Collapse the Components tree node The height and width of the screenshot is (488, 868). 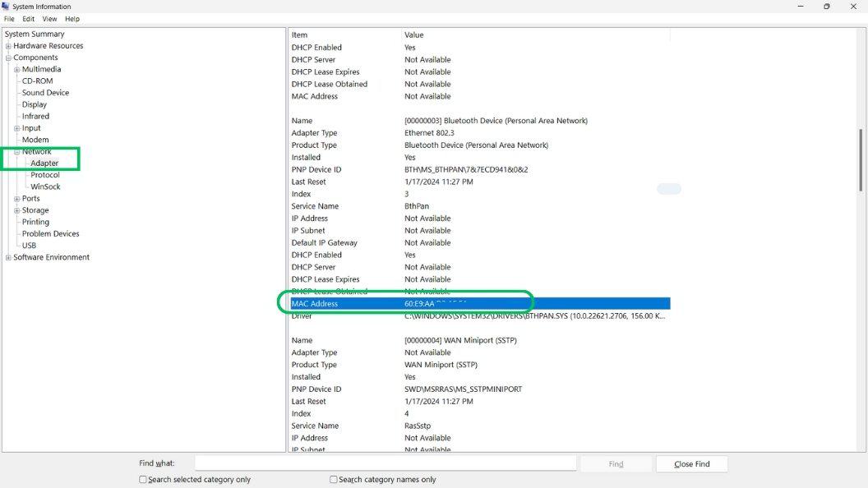(7, 58)
